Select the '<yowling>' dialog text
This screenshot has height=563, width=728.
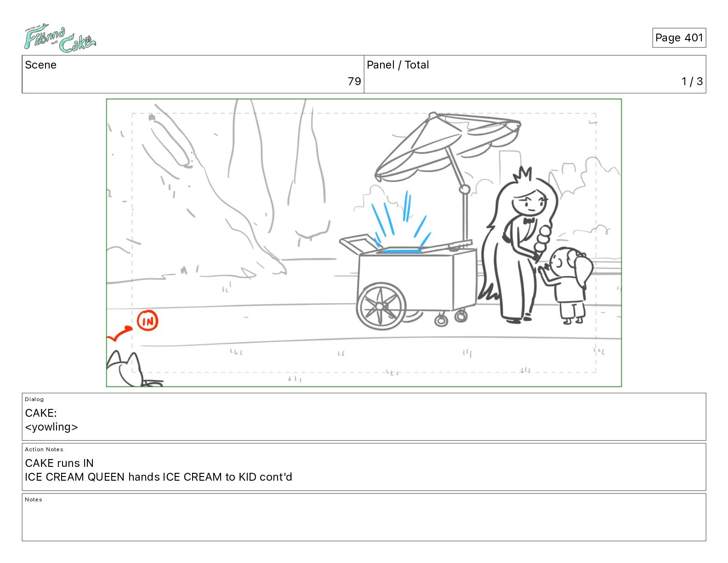[51, 427]
